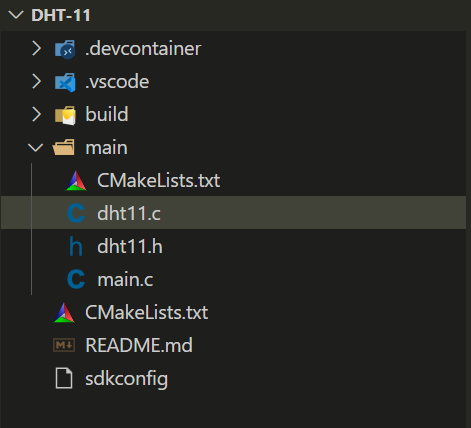Click the blank file icon beside sdkconfig
Viewport: 471px width, 428px height.
(64, 378)
